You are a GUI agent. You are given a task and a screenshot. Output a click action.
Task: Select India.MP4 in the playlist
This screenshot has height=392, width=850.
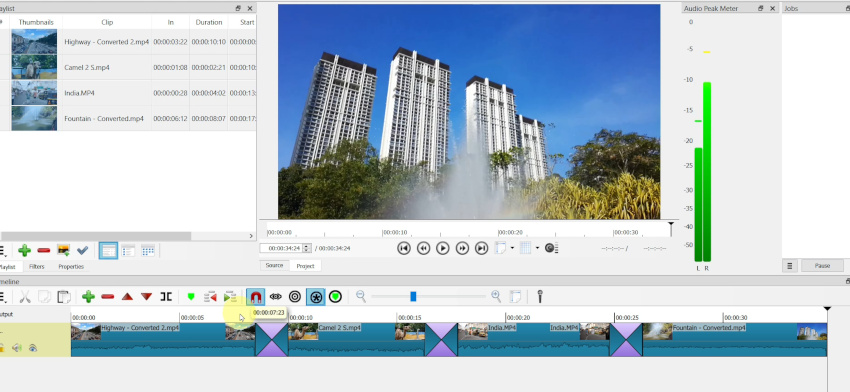128,93
